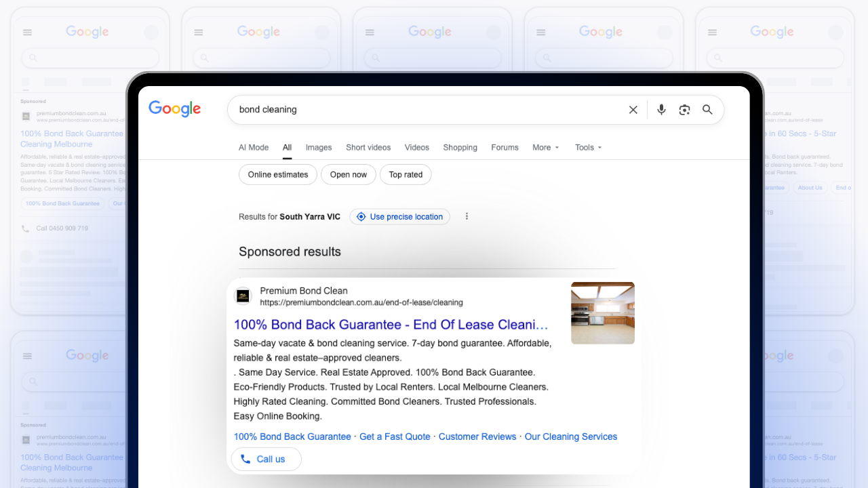This screenshot has height=488, width=868.
Task: Open the three-dot location options menu
Action: click(467, 216)
